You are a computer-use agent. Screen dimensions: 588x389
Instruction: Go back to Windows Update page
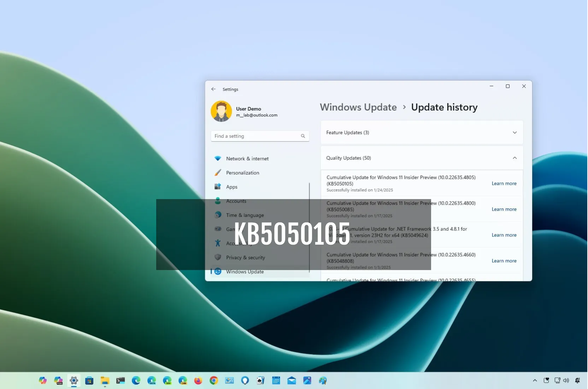[213, 89]
